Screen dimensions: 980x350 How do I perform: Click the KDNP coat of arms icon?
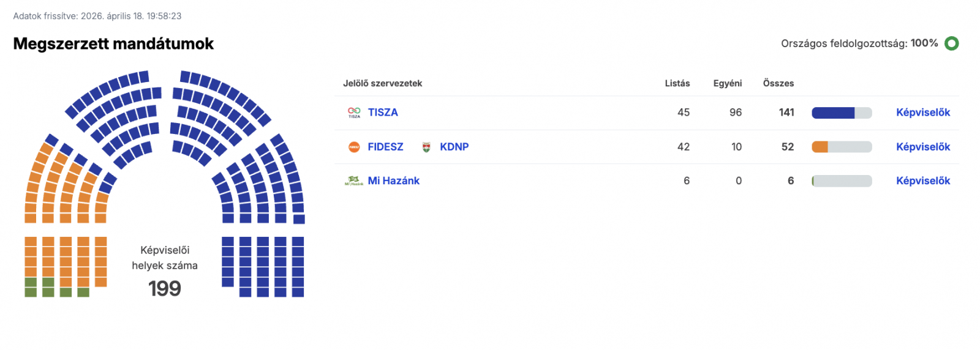point(426,147)
